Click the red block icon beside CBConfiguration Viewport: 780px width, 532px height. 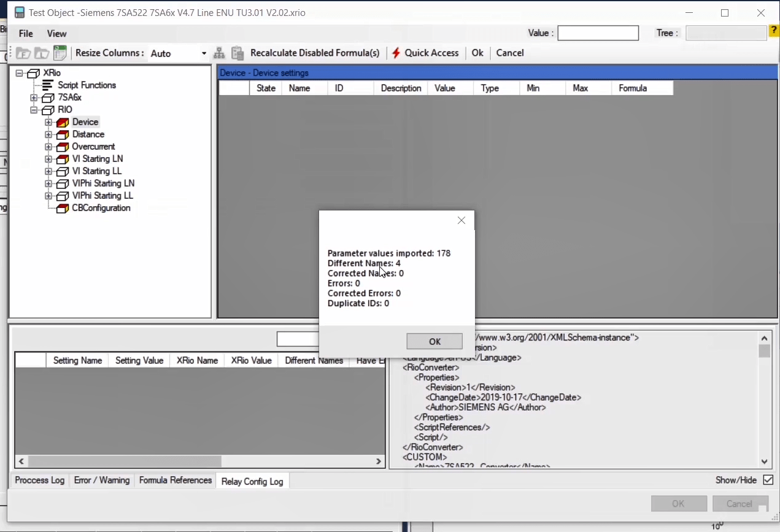point(62,208)
